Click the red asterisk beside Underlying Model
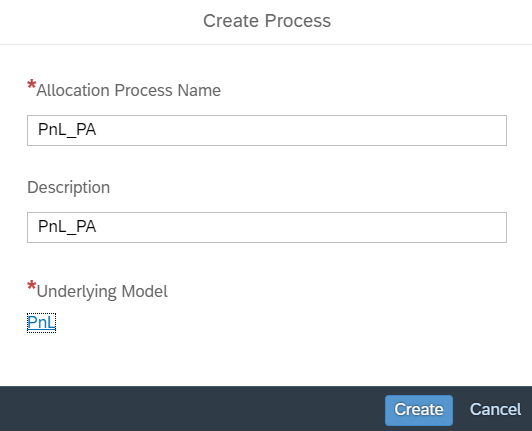532x431 pixels. click(31, 285)
